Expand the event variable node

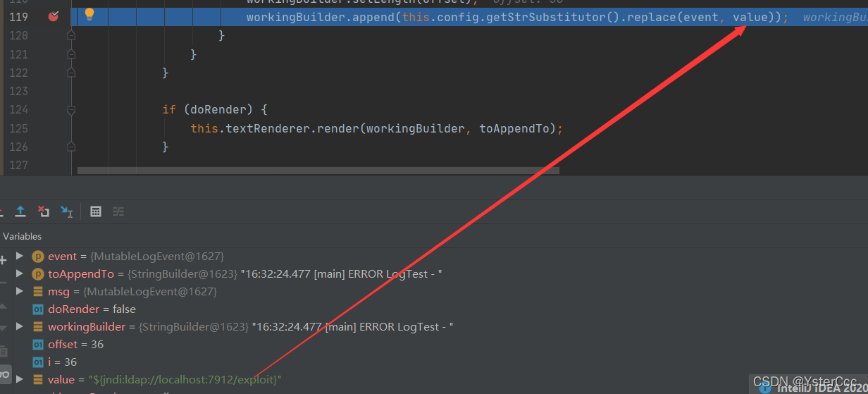(20, 257)
